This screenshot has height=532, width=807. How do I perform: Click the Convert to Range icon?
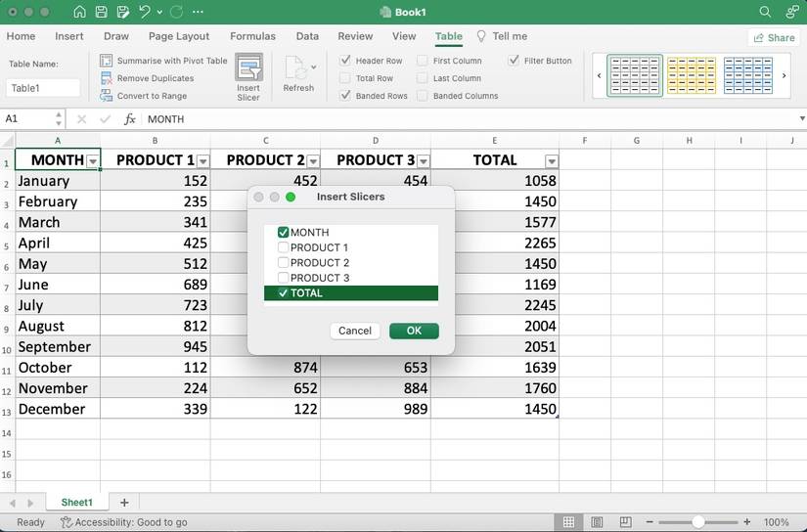tap(107, 96)
